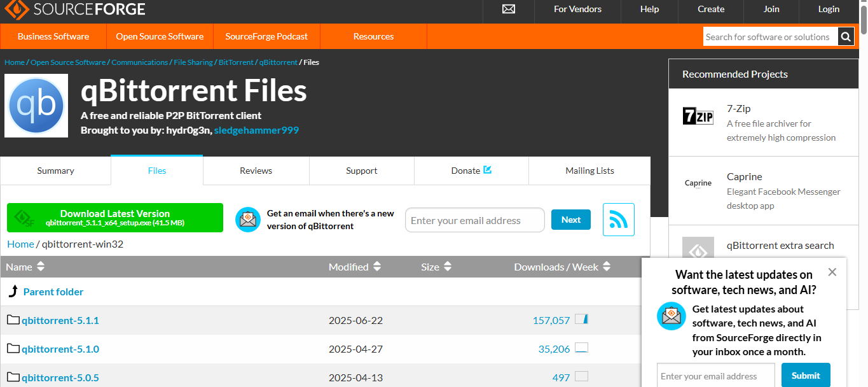Click the Home breadcrumb link at top

15,62
